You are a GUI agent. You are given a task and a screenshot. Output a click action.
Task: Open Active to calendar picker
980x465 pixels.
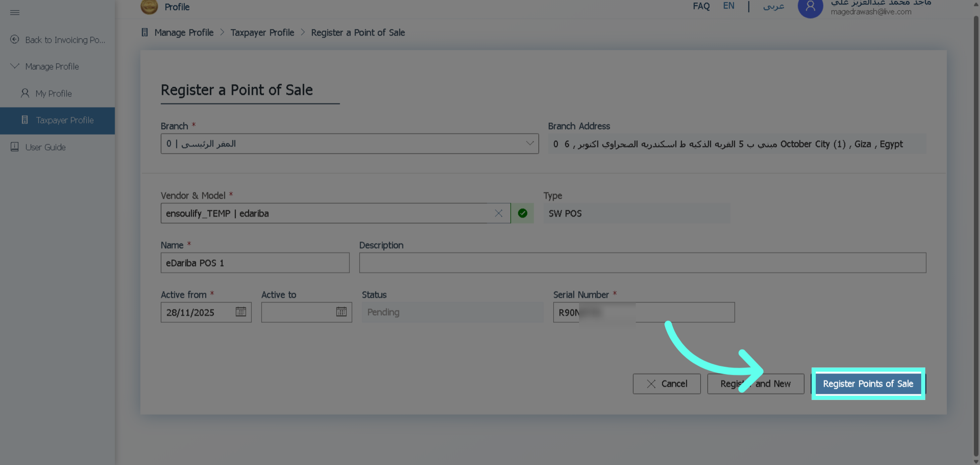341,312
